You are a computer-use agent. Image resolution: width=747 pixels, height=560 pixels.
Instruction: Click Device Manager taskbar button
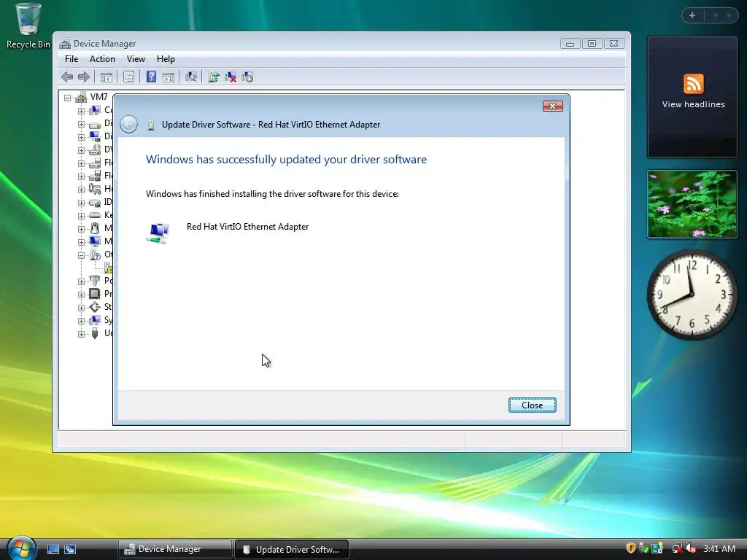click(x=174, y=549)
